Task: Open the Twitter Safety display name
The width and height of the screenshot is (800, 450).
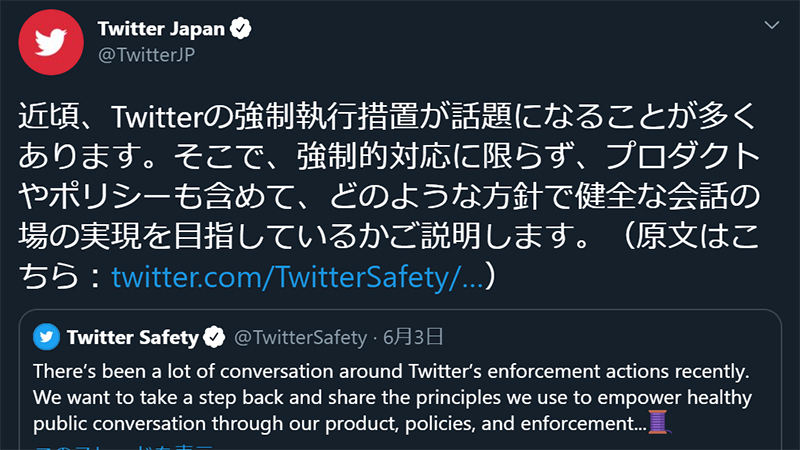Action: click(x=134, y=336)
